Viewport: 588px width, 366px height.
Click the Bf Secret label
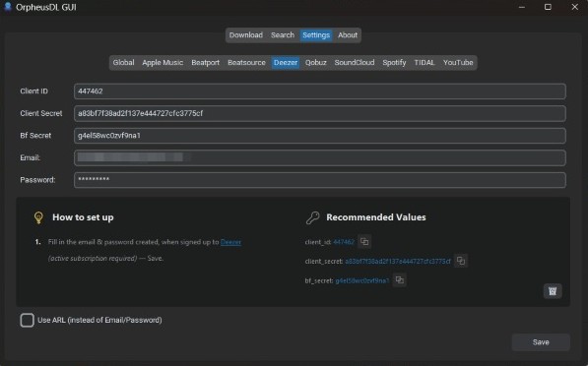[35, 135]
